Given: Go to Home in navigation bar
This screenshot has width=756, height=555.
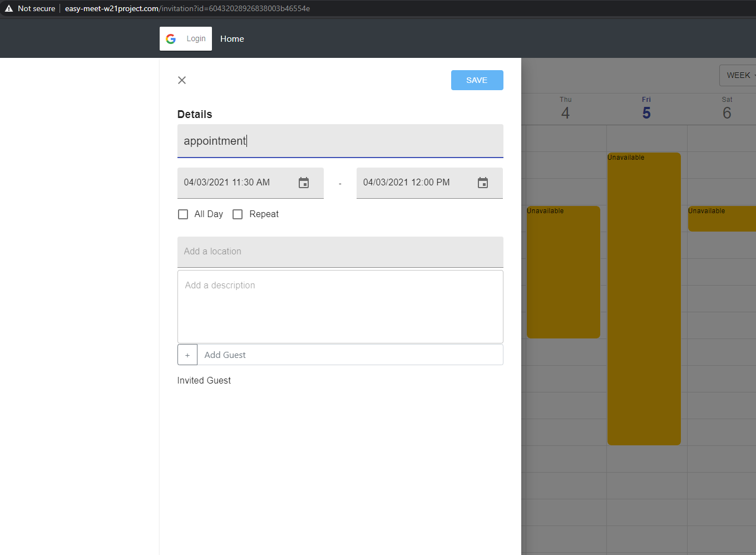Looking at the screenshot, I should click(x=232, y=39).
